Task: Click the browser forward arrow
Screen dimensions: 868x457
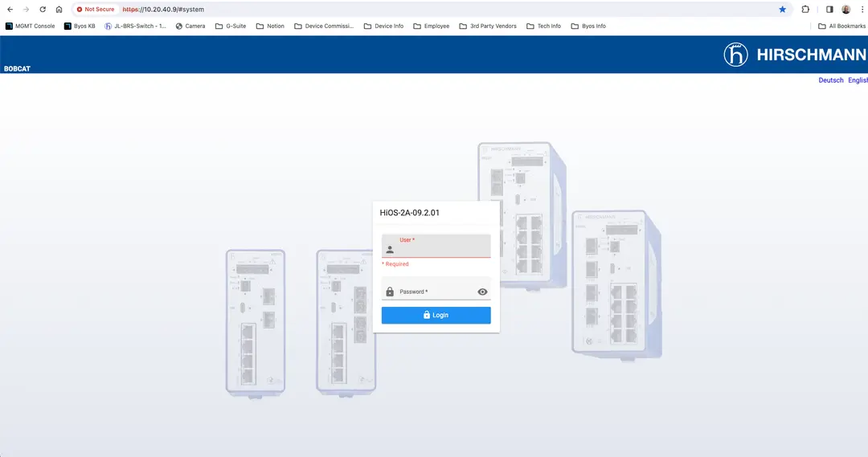Action: click(x=26, y=10)
